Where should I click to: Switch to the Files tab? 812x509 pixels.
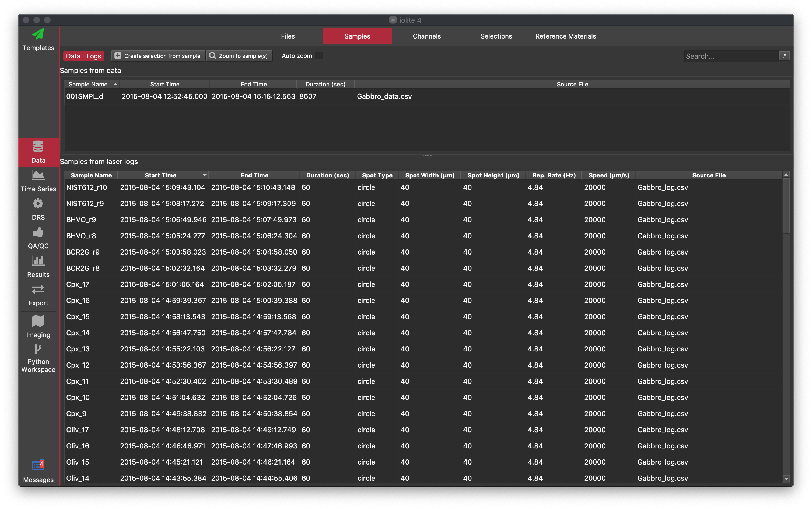[288, 36]
